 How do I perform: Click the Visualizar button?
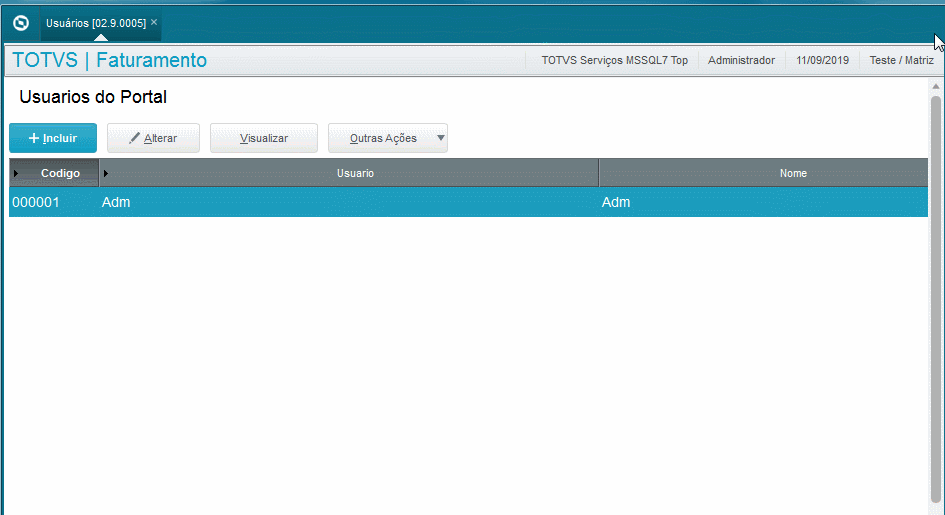pos(263,138)
